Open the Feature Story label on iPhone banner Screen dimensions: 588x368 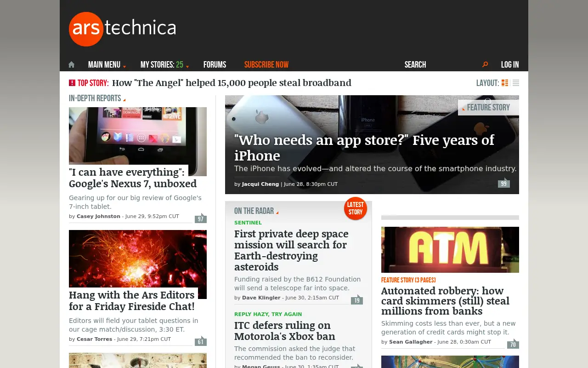pos(488,107)
